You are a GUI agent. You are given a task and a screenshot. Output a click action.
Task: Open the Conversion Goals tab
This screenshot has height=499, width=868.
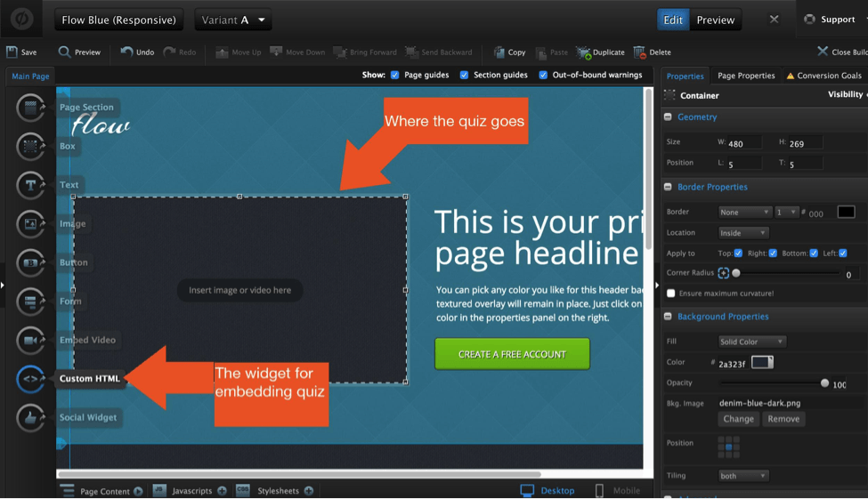pos(823,76)
